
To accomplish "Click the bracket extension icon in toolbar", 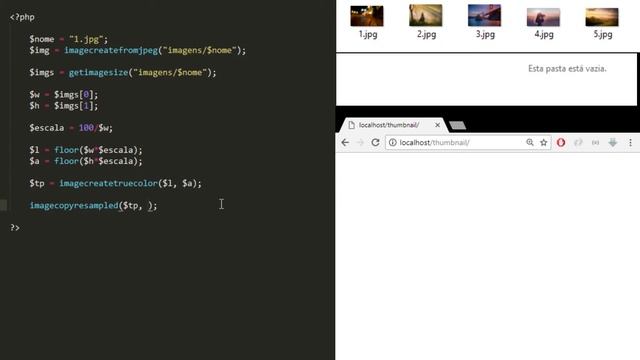I will click(x=596, y=142).
